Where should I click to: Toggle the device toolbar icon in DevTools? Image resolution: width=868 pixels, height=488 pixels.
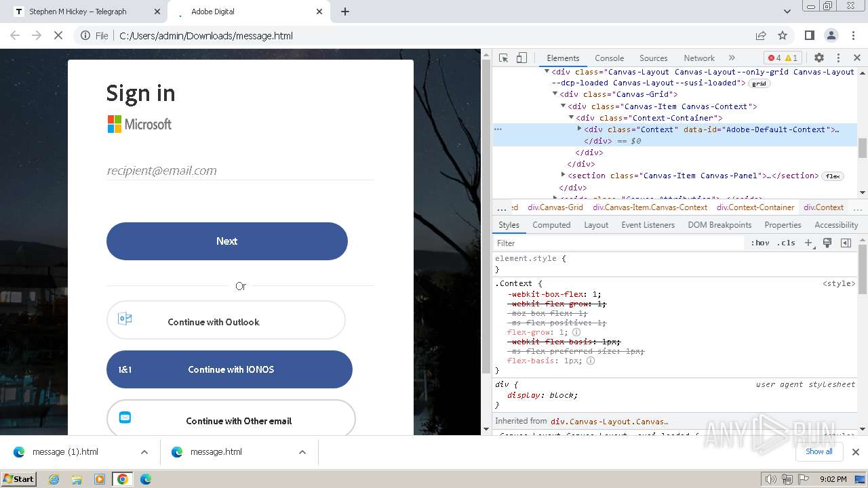click(521, 58)
